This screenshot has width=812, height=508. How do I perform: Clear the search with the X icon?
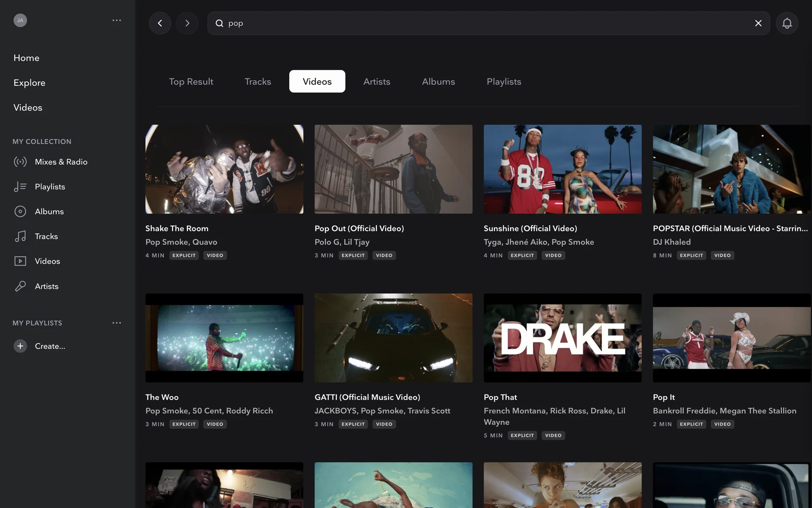pos(758,23)
